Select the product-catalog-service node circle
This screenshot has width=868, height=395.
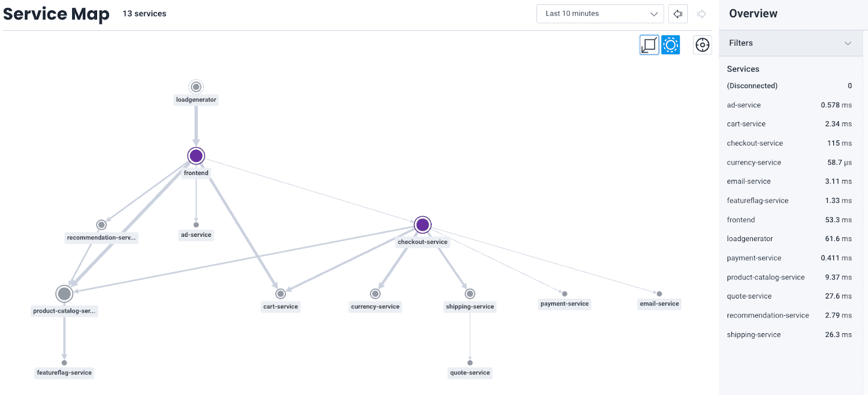pyautogui.click(x=65, y=294)
